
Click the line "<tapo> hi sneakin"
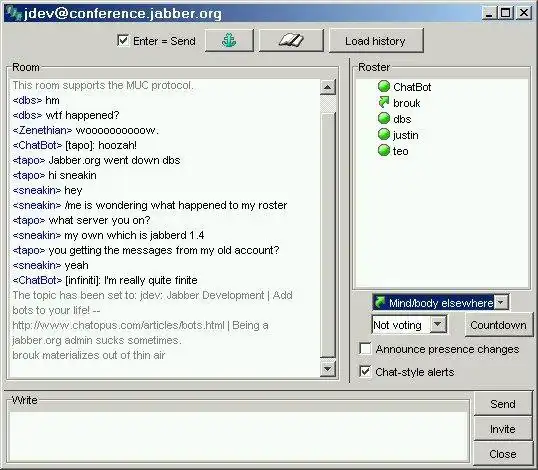click(x=54, y=175)
